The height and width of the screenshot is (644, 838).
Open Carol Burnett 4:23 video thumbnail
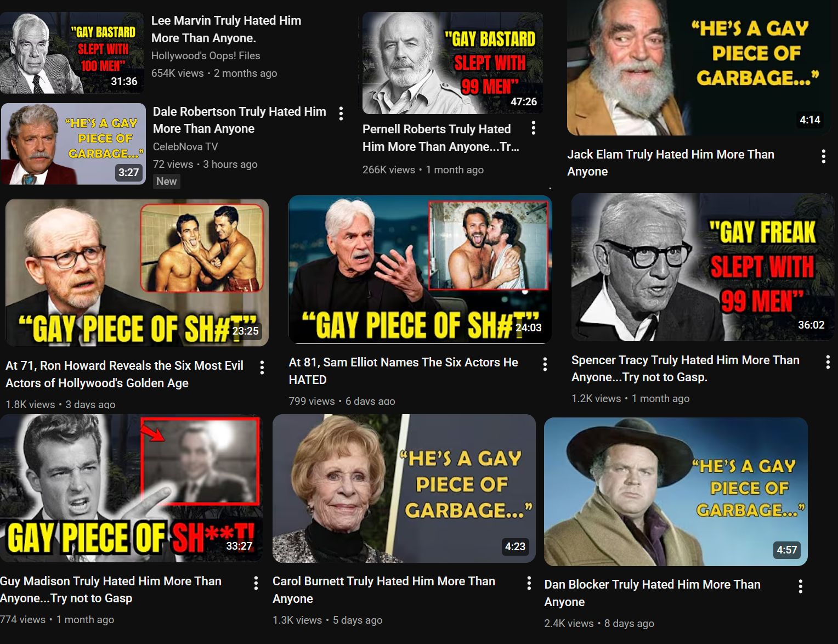tap(404, 488)
